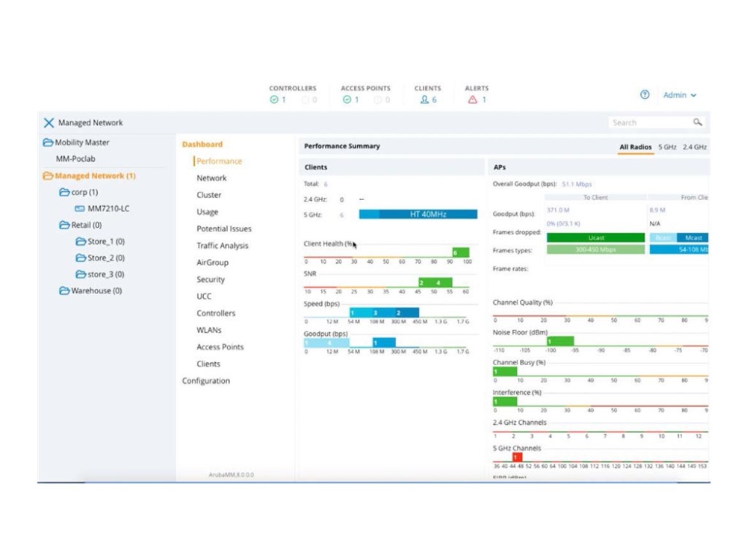Click the search magnifier icon

click(x=698, y=122)
